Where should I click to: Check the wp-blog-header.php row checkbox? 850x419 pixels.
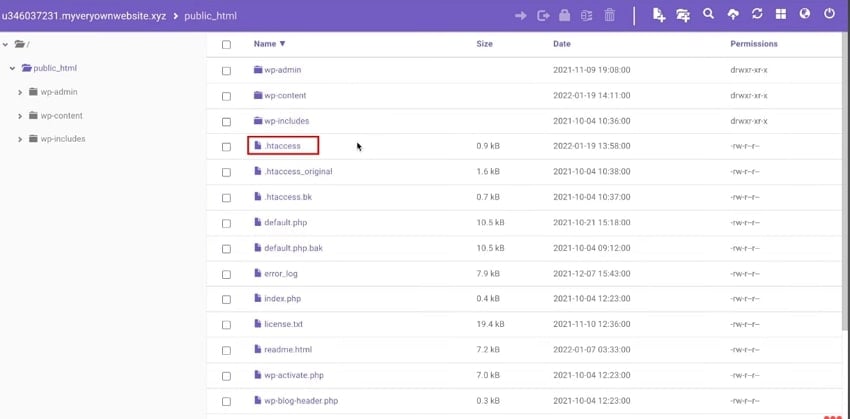coord(226,402)
